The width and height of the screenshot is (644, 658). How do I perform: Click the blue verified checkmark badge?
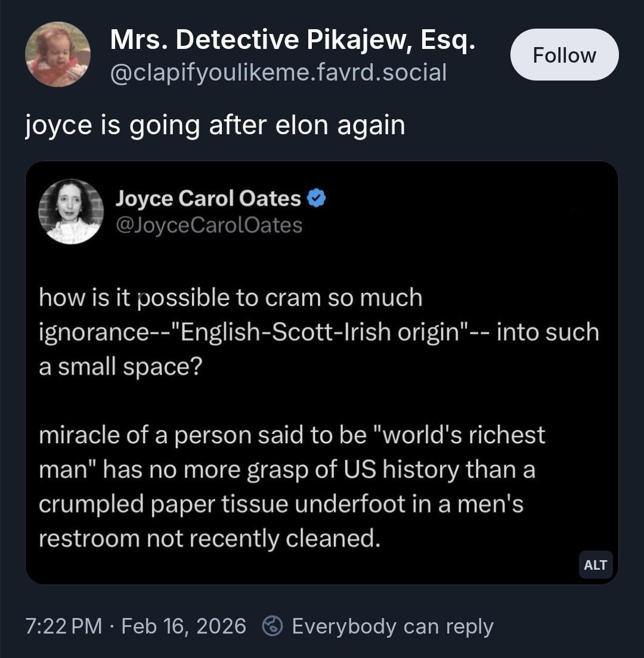[316, 199]
